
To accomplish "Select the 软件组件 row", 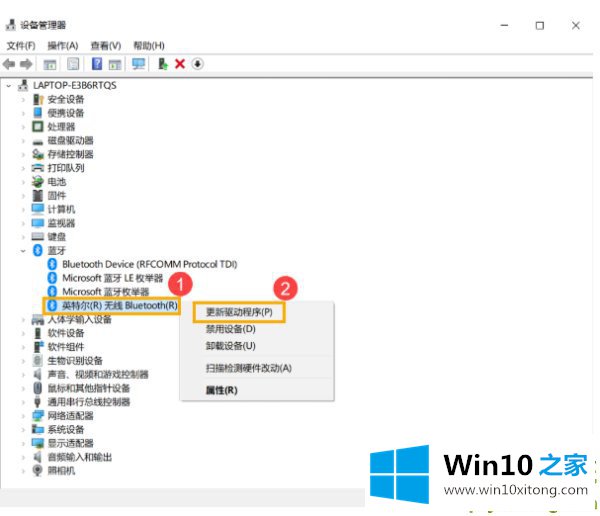I will click(66, 347).
